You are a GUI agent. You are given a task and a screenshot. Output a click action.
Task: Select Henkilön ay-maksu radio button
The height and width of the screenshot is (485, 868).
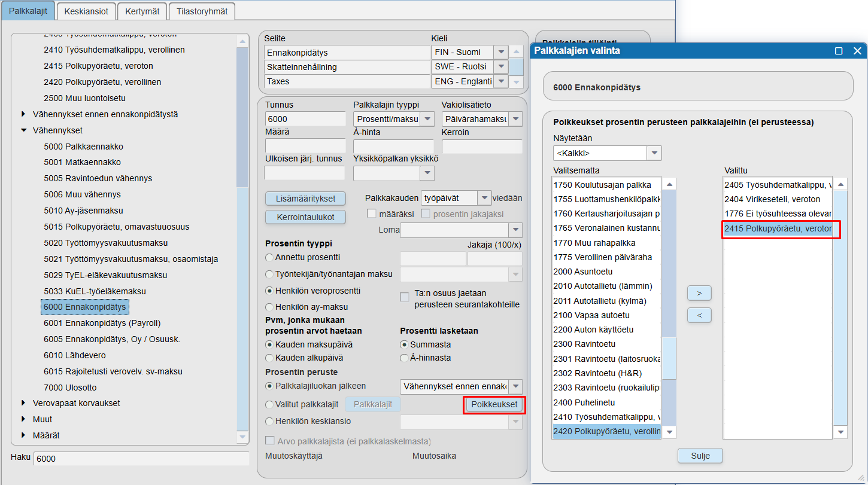pyautogui.click(x=270, y=307)
